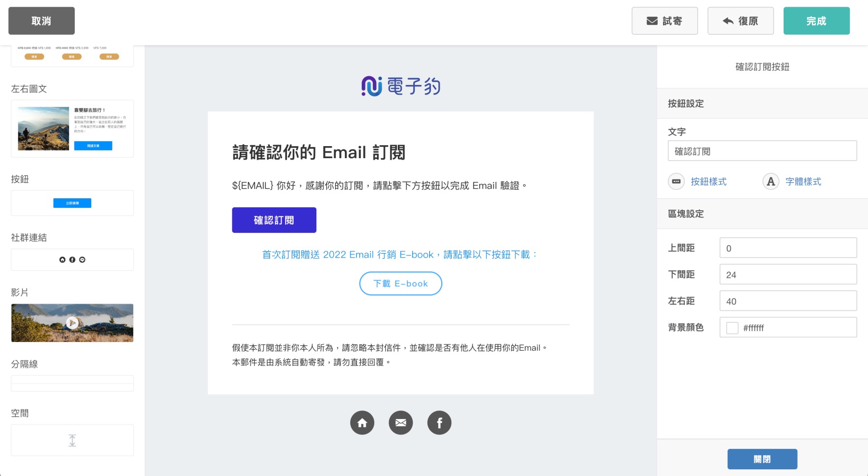Click the 復原 undo button
This screenshot has width=868, height=476.
pyautogui.click(x=740, y=21)
